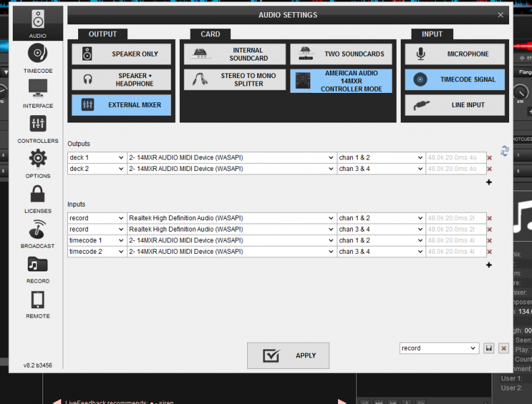Open timecode 1 input type dropdown
Screen dimensions: 532x404
(x=97, y=240)
